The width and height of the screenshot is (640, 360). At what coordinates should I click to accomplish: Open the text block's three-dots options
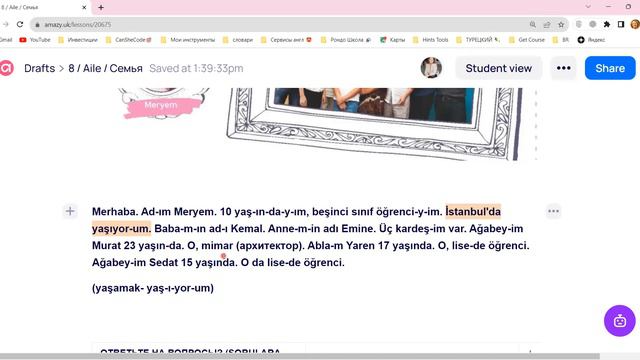[553, 211]
